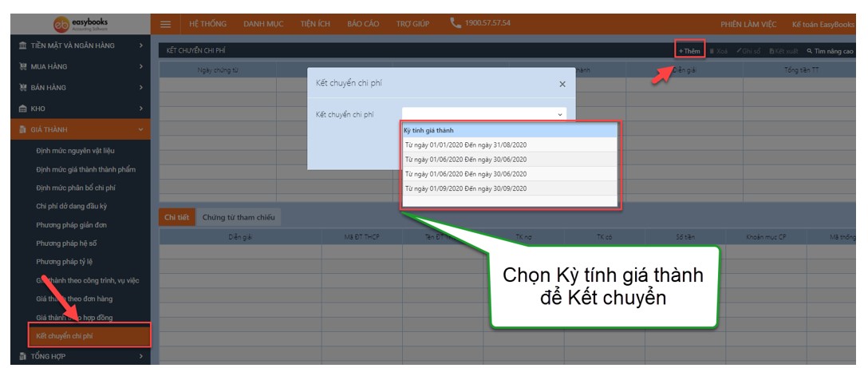Click the phone hotline icon
This screenshot has width=868, height=368.
point(456,23)
